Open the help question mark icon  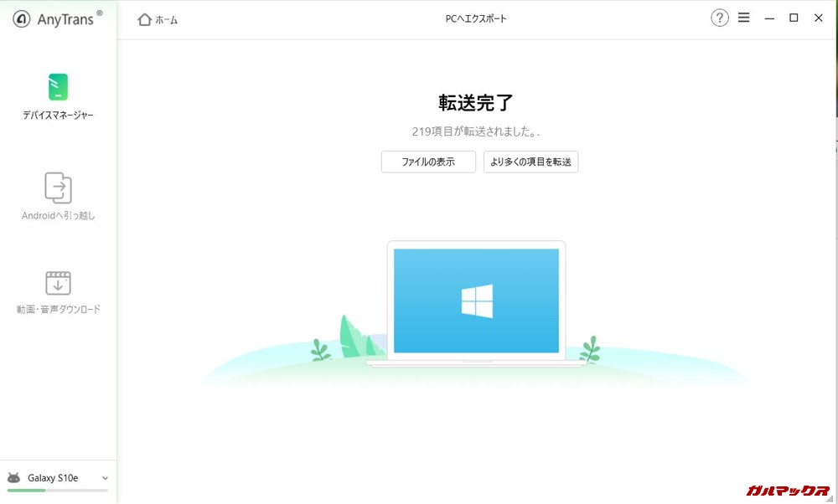pyautogui.click(x=719, y=17)
